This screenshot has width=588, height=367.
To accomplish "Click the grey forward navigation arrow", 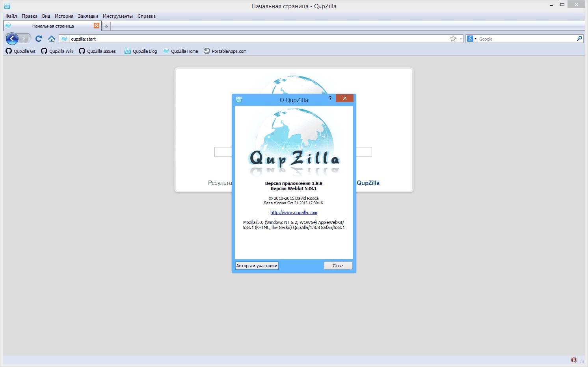I will [25, 39].
